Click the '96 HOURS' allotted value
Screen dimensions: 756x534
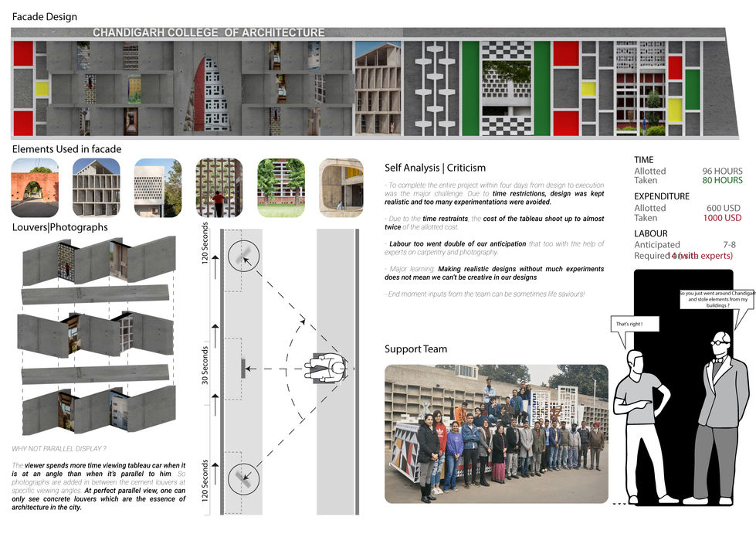[x=722, y=172]
